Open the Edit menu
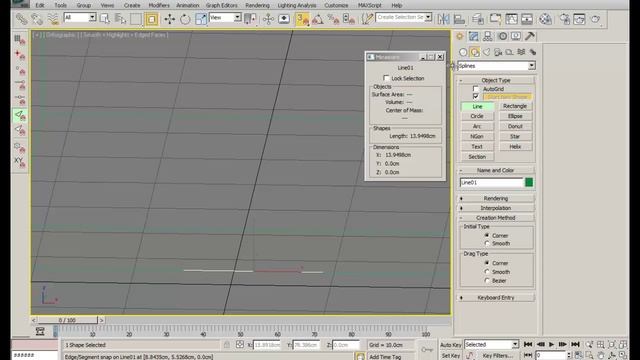640x360 pixels. [40, 5]
